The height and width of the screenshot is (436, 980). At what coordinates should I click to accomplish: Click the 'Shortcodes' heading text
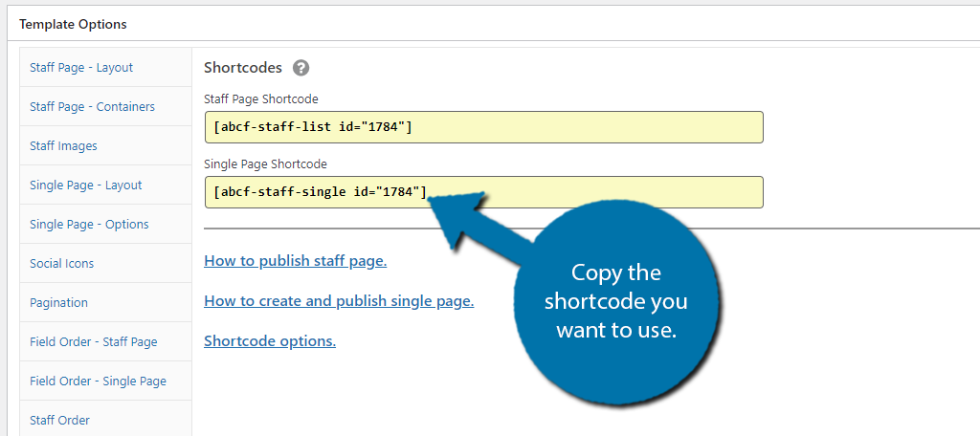pos(243,68)
